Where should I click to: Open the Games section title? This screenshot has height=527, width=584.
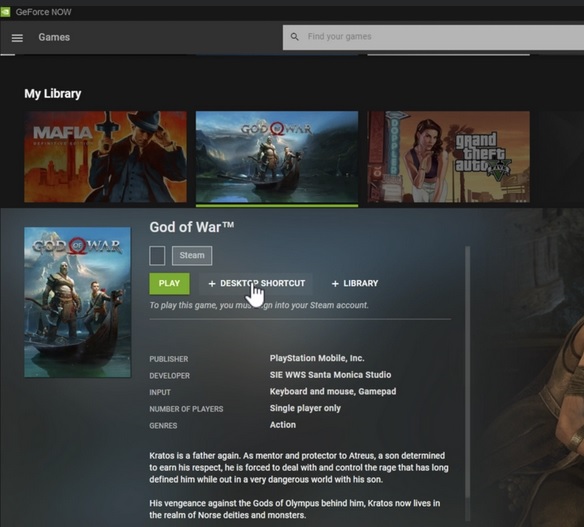click(x=54, y=37)
